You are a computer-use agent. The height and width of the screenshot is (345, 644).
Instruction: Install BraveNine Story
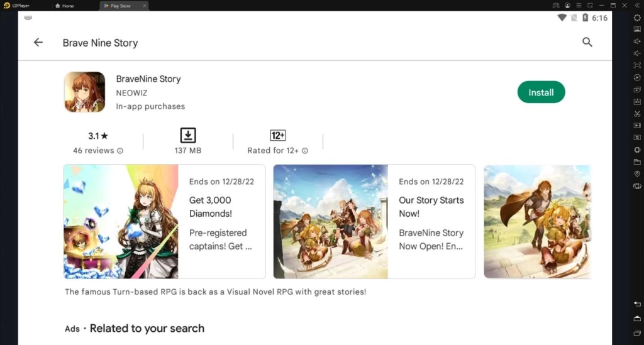click(541, 92)
